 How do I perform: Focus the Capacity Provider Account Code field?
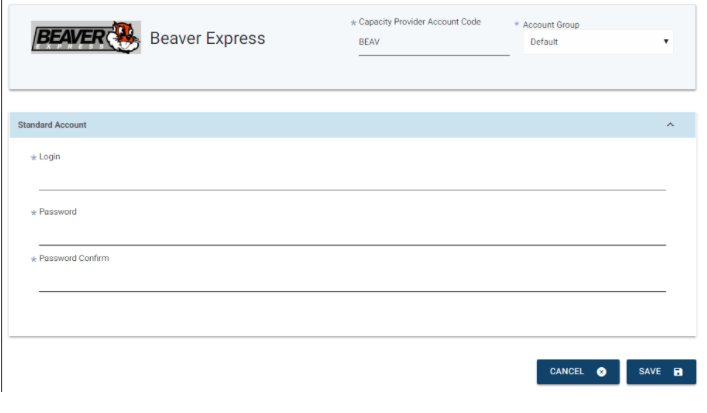(x=434, y=43)
